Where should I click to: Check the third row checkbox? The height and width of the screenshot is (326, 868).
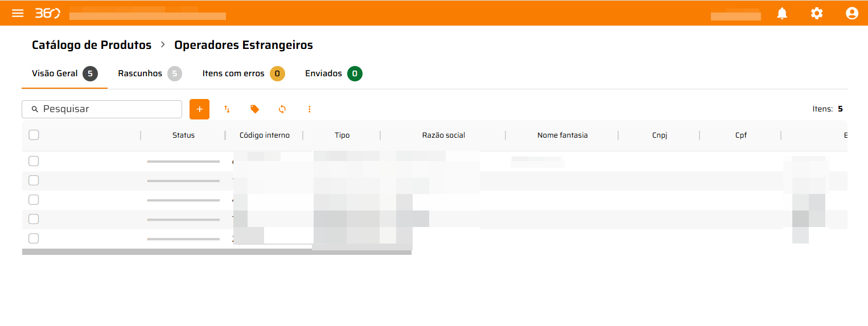(x=34, y=200)
